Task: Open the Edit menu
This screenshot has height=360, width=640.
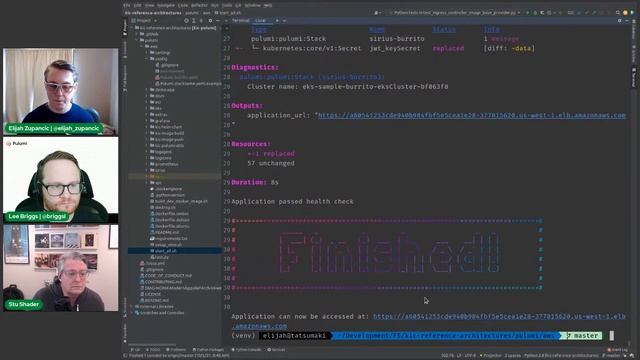Action: (x=138, y=5)
